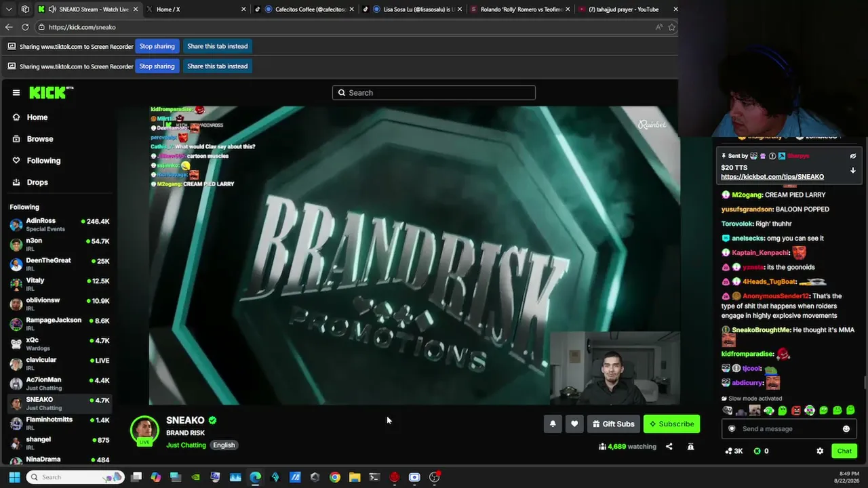Toggle stream notifications bell
Screen dimensions: 868x488
553,424
